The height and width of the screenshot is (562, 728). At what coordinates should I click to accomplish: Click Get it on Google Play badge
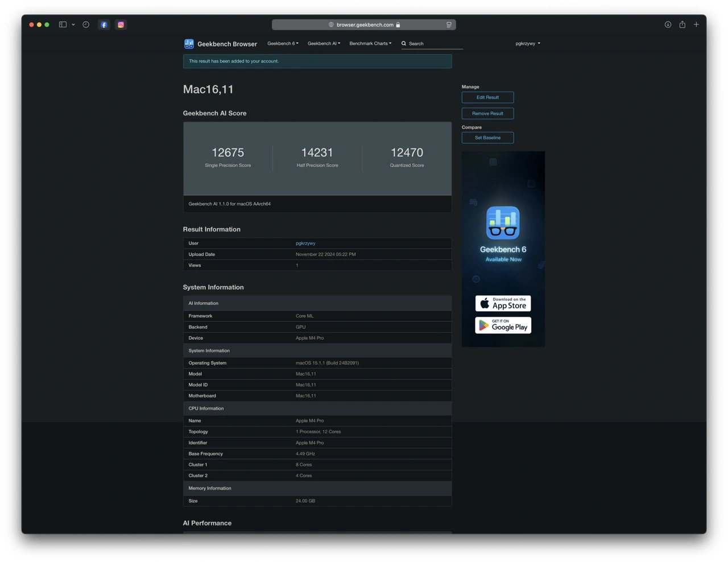[x=503, y=325]
